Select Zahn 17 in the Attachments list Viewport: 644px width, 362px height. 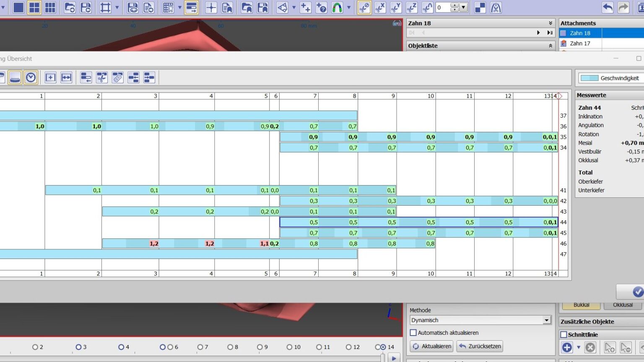coord(580,43)
